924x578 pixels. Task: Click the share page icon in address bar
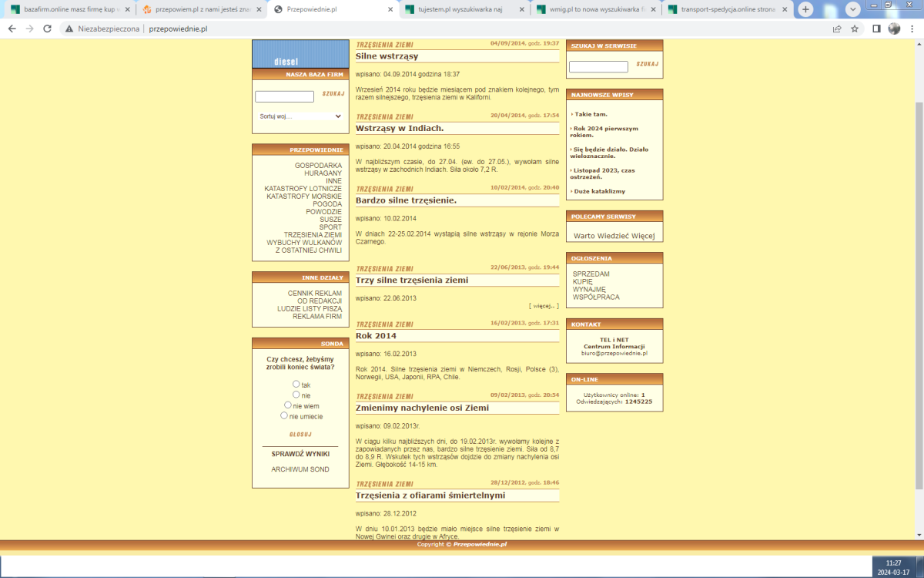click(x=837, y=29)
